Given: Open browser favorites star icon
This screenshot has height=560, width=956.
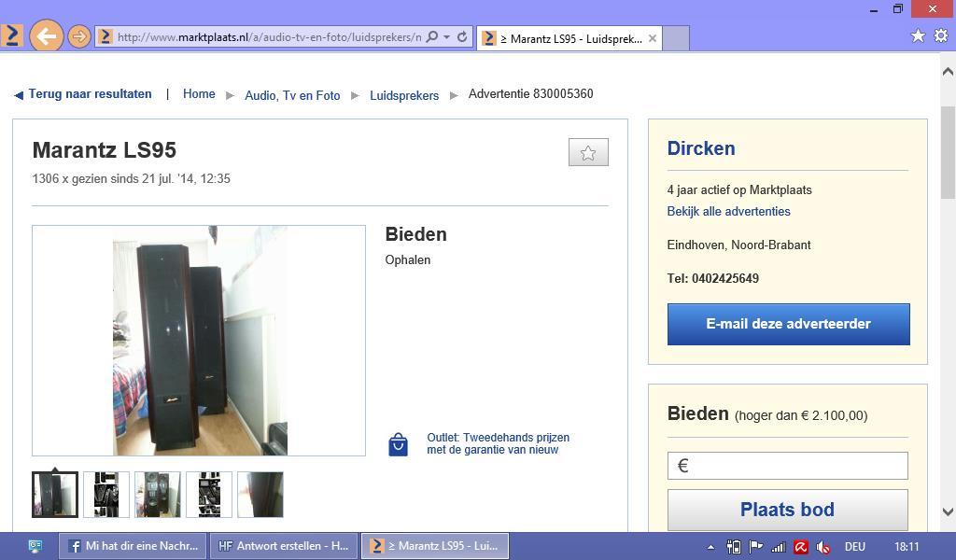Looking at the screenshot, I should (918, 36).
